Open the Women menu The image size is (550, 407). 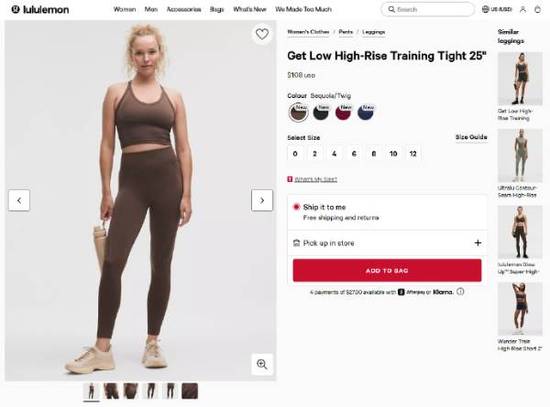[125, 9]
